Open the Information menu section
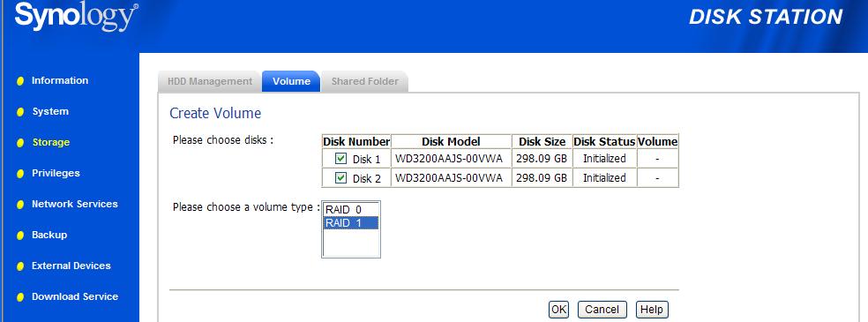 (60, 80)
